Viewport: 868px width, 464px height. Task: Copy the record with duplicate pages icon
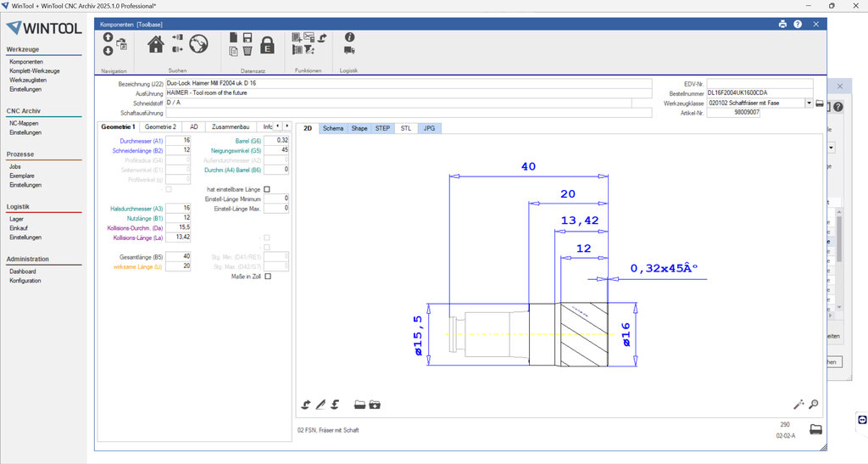pos(234,51)
